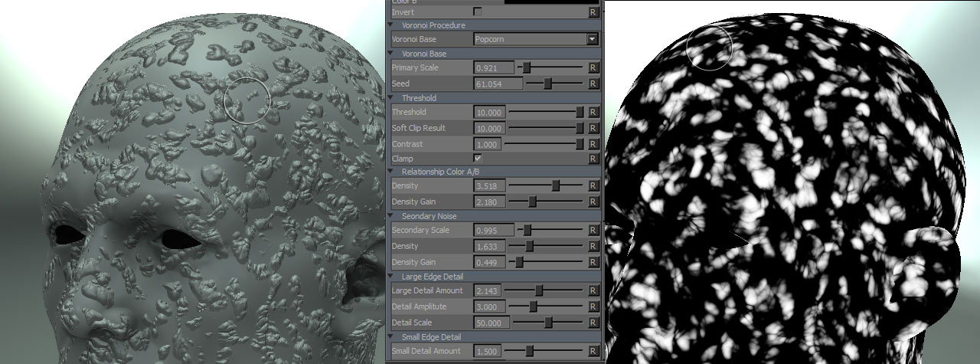Viewport: 980px width, 364px height.
Task: Click the Detail Amplitute slider handle
Action: (x=533, y=307)
